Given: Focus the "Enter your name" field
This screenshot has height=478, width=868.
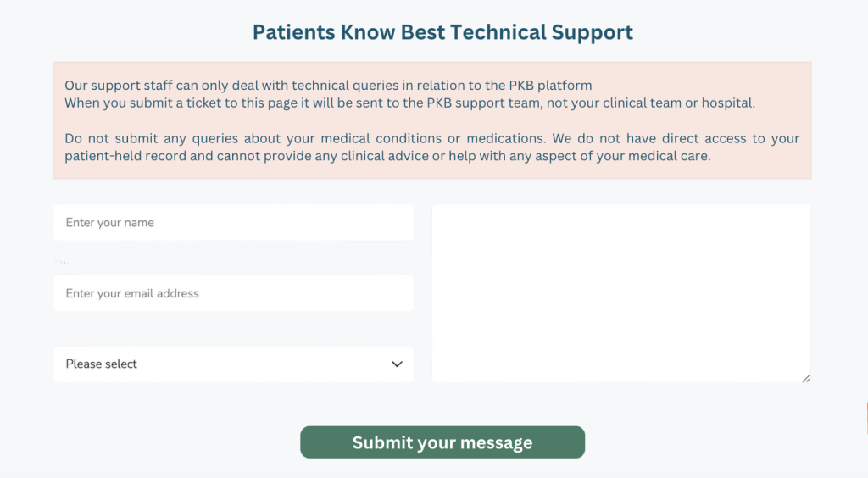Looking at the screenshot, I should (233, 223).
